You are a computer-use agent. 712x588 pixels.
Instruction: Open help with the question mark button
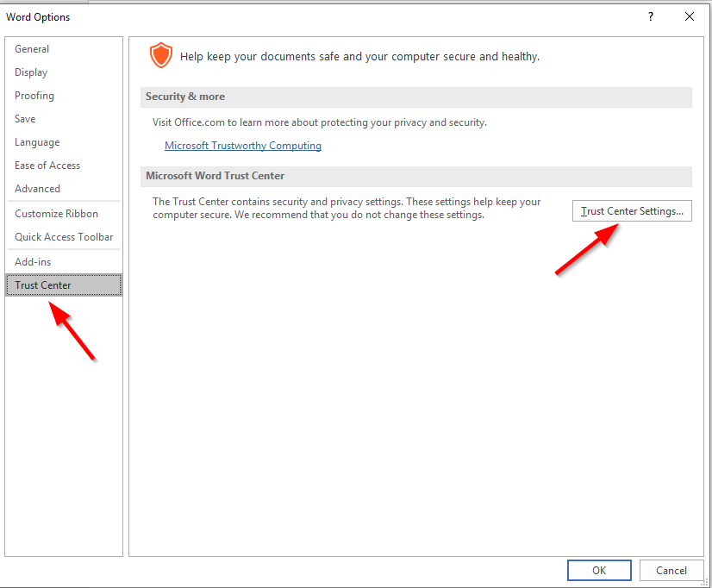tap(651, 16)
